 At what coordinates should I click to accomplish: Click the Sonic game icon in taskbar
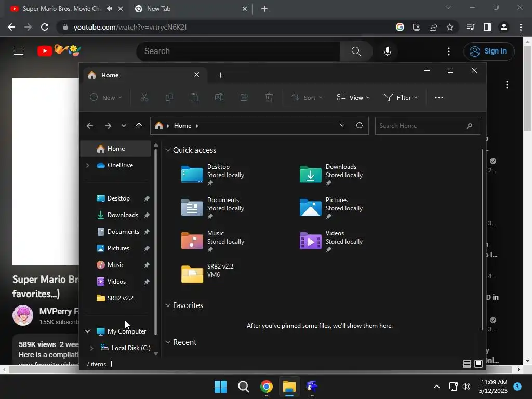pos(312,387)
